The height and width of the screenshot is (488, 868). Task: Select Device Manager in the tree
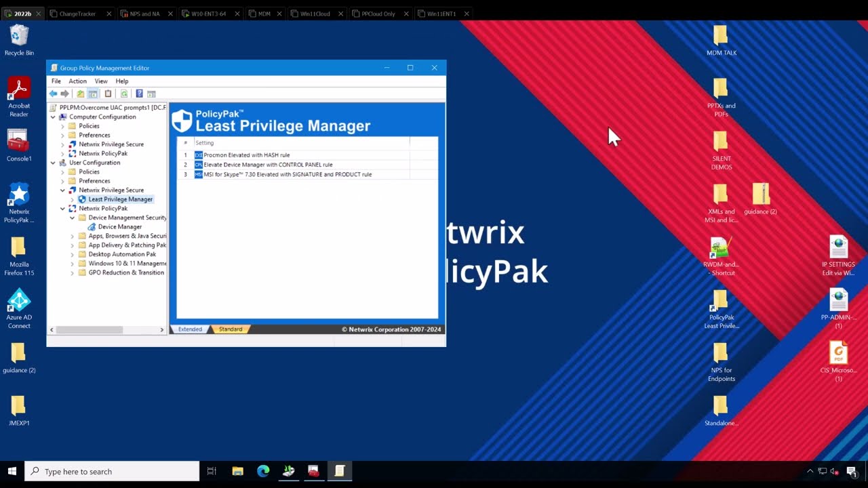pos(119,227)
